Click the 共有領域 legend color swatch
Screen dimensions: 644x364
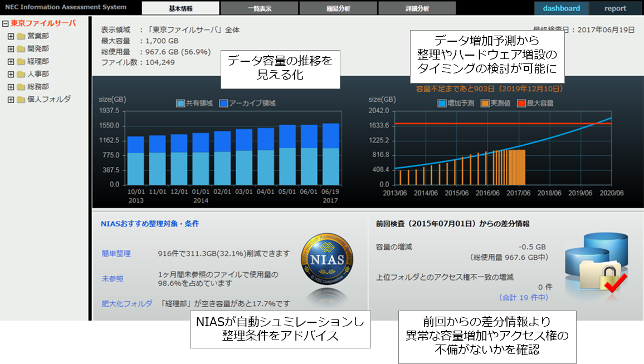(180, 104)
